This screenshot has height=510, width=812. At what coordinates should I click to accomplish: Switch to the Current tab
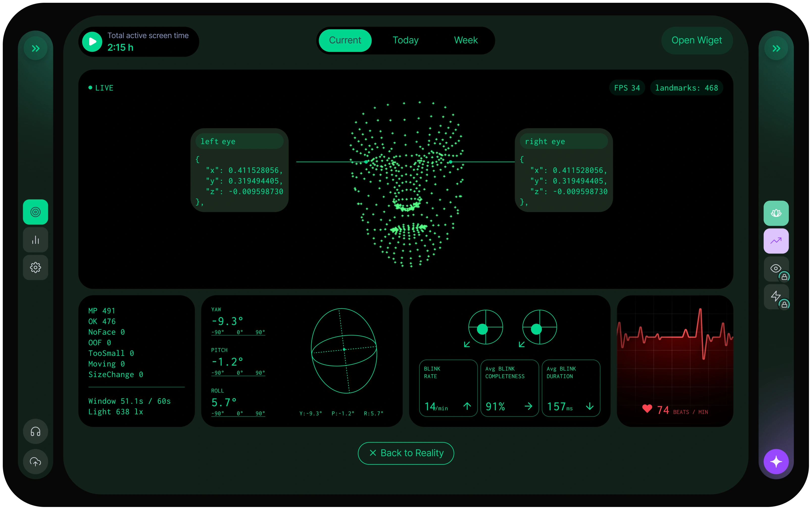coord(345,40)
